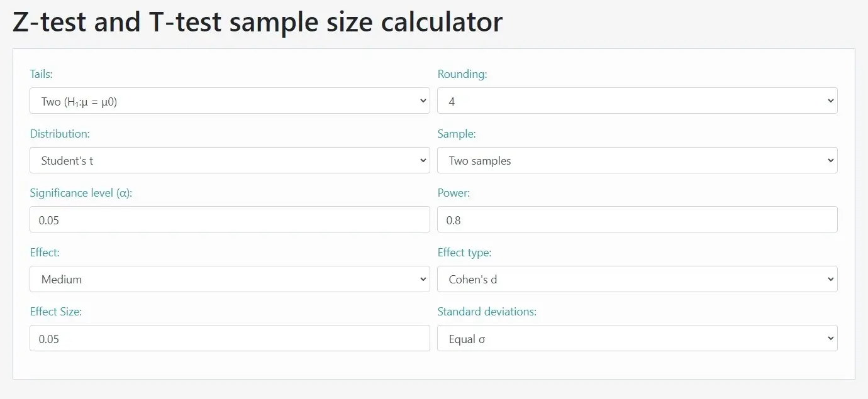868x399 pixels.
Task: Expand the Sample dropdown showing Two samples
Action: point(637,160)
